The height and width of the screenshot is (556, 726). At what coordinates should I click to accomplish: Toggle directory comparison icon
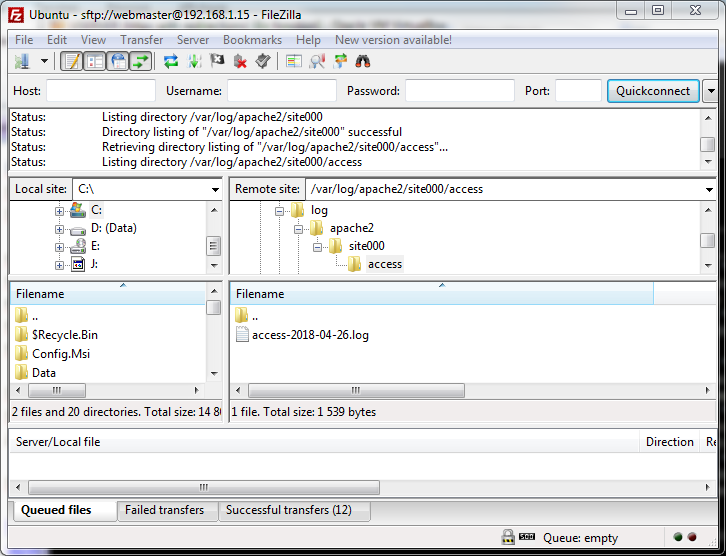[317, 61]
